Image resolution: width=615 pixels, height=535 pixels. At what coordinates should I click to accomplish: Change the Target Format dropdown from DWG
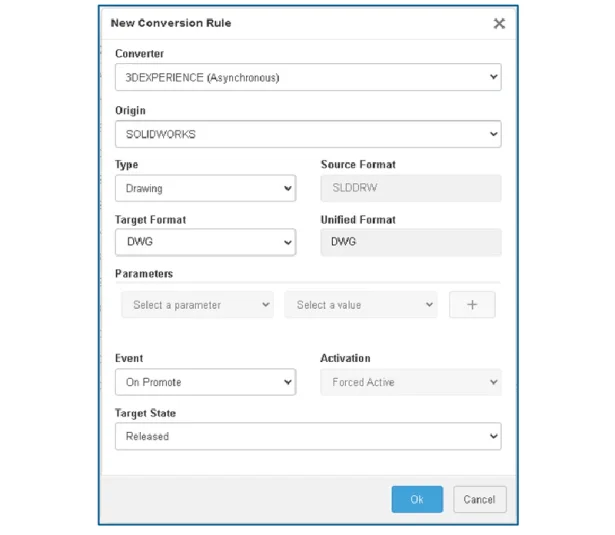(205, 242)
